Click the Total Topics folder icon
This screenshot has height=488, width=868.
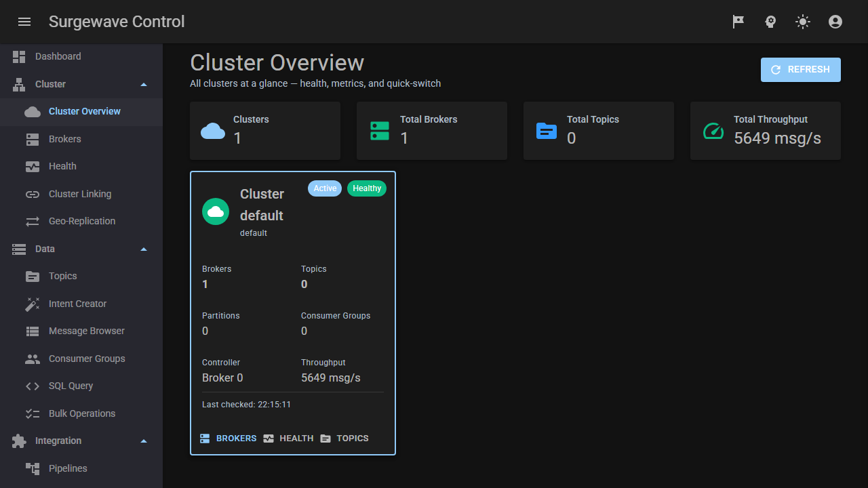[547, 131]
